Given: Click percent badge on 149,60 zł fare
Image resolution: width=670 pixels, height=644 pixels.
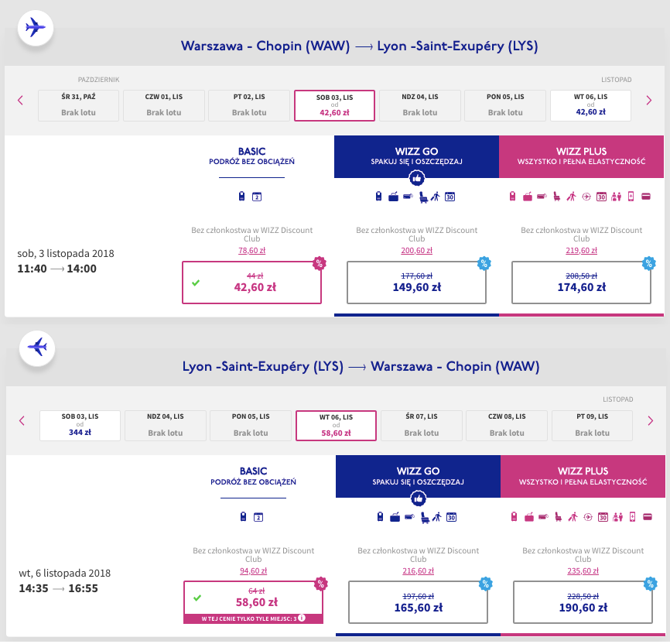Looking at the screenshot, I should pyautogui.click(x=484, y=263).
